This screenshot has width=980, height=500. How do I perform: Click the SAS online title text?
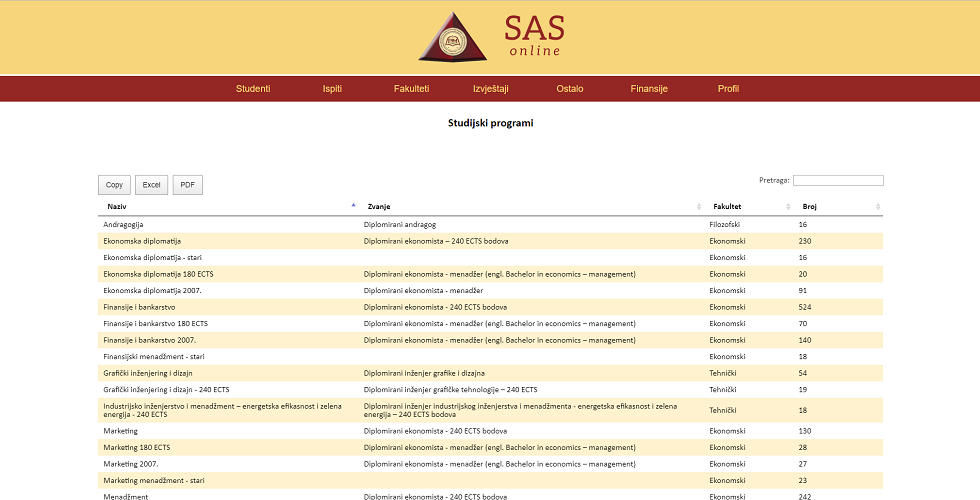(x=534, y=36)
